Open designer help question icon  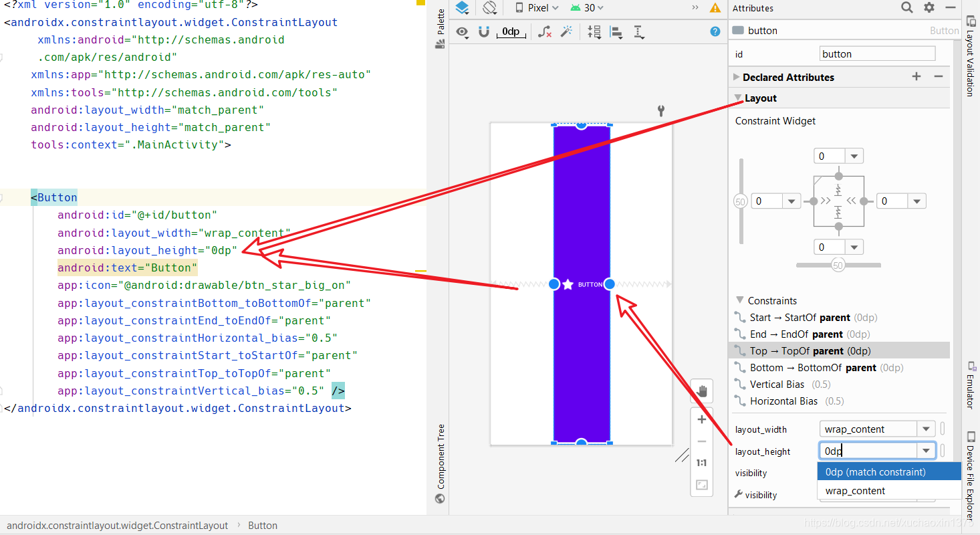[715, 31]
